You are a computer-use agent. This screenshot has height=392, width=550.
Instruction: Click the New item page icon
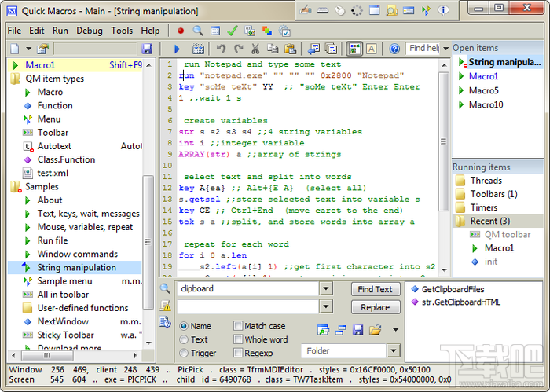15,49
